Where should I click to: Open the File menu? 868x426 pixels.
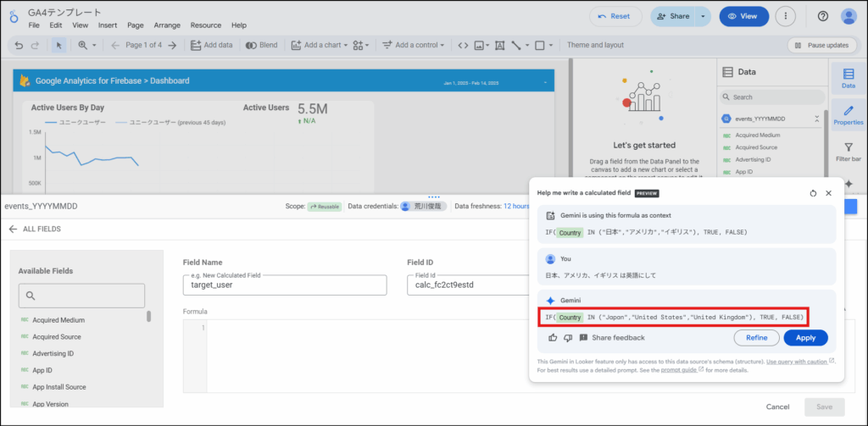point(34,25)
